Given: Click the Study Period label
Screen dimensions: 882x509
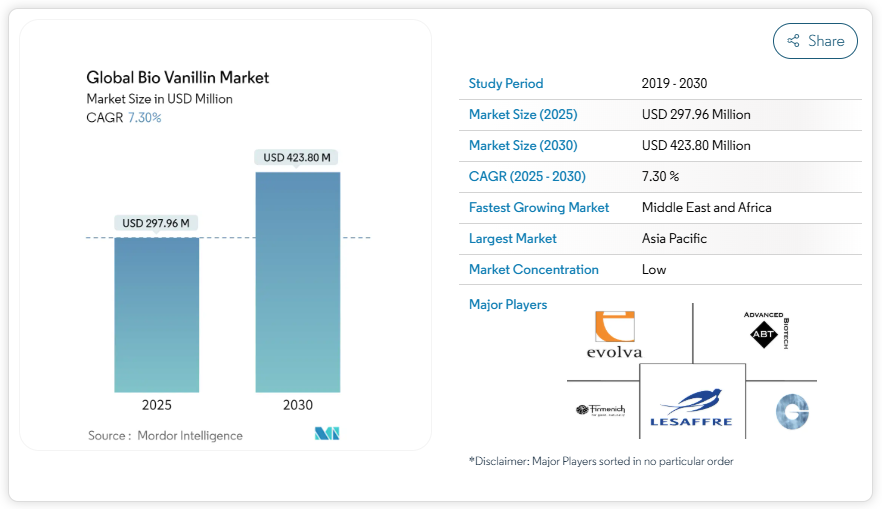Looking at the screenshot, I should [506, 83].
